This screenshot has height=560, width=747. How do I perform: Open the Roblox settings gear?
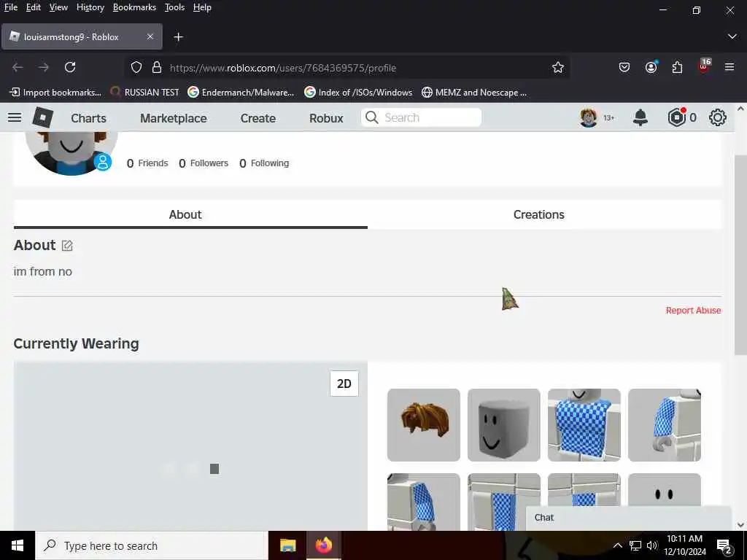[x=718, y=117]
